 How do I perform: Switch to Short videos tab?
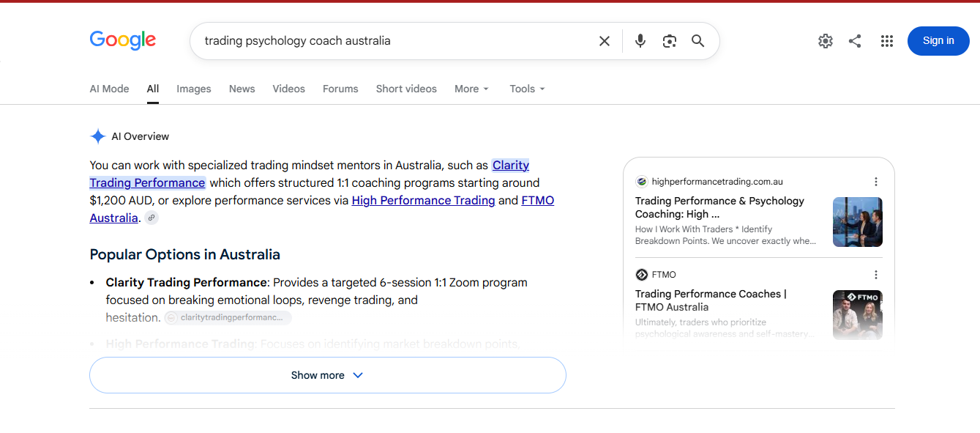(406, 89)
